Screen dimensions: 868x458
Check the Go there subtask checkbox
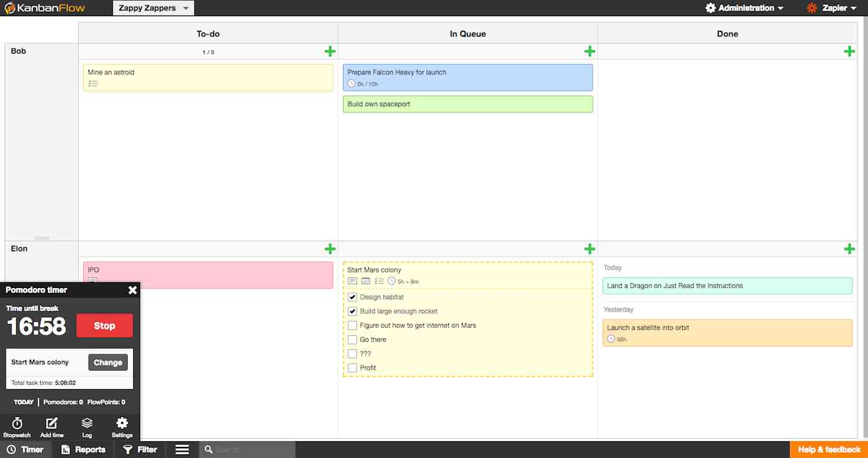pyautogui.click(x=352, y=339)
